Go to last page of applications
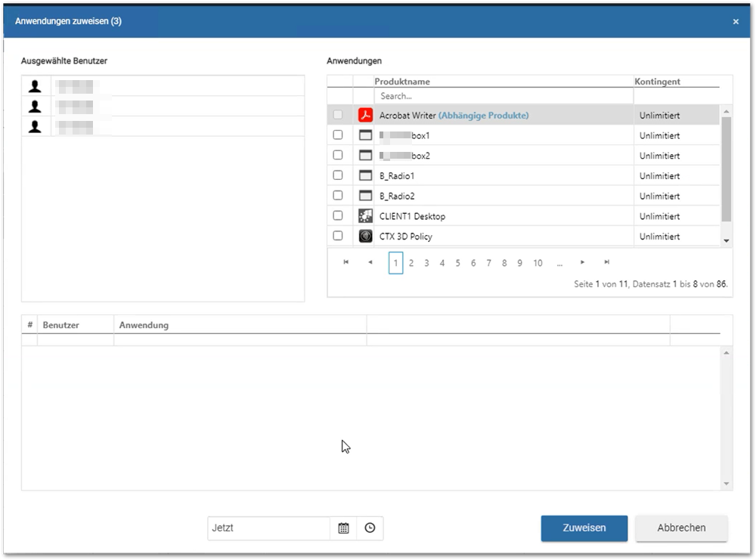The height and width of the screenshot is (560, 756). (x=607, y=262)
